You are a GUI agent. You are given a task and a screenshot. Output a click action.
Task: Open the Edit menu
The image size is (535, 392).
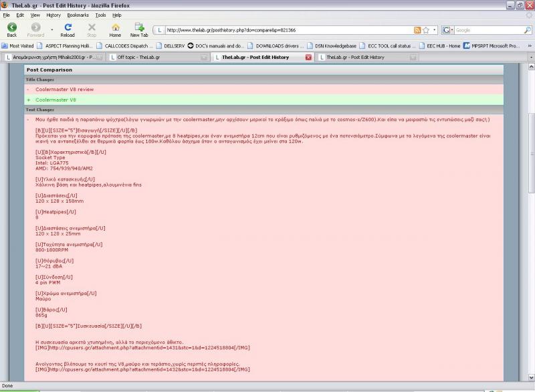click(x=20, y=15)
